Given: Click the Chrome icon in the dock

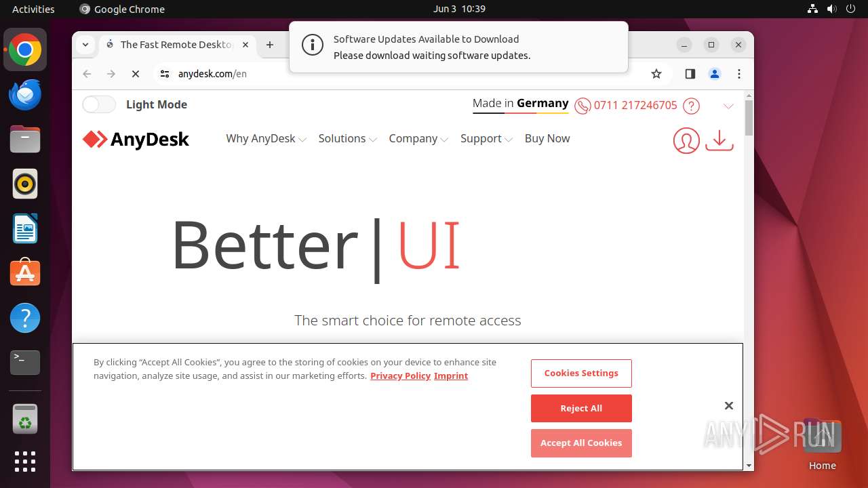Looking at the screenshot, I should [x=25, y=50].
